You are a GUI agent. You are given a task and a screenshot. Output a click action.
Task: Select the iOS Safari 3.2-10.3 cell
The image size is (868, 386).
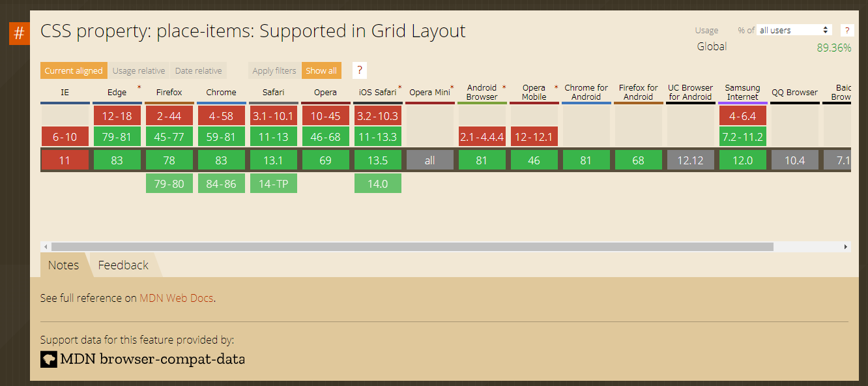coord(378,116)
